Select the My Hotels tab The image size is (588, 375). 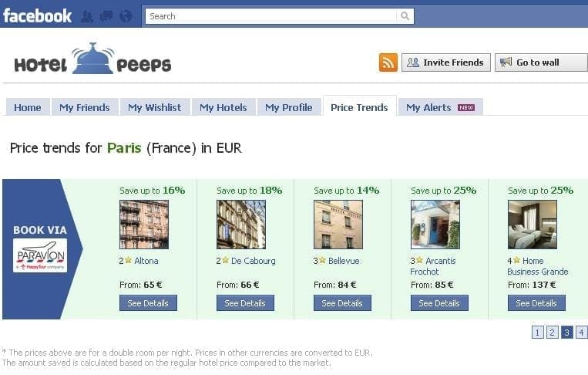click(x=223, y=107)
